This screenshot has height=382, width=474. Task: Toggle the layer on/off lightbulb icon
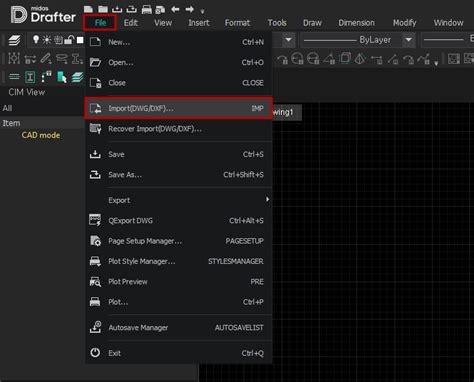click(x=35, y=40)
